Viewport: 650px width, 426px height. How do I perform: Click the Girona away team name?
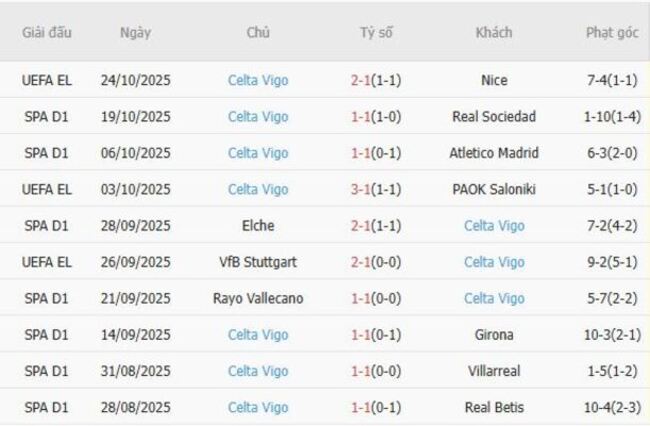pos(494,334)
